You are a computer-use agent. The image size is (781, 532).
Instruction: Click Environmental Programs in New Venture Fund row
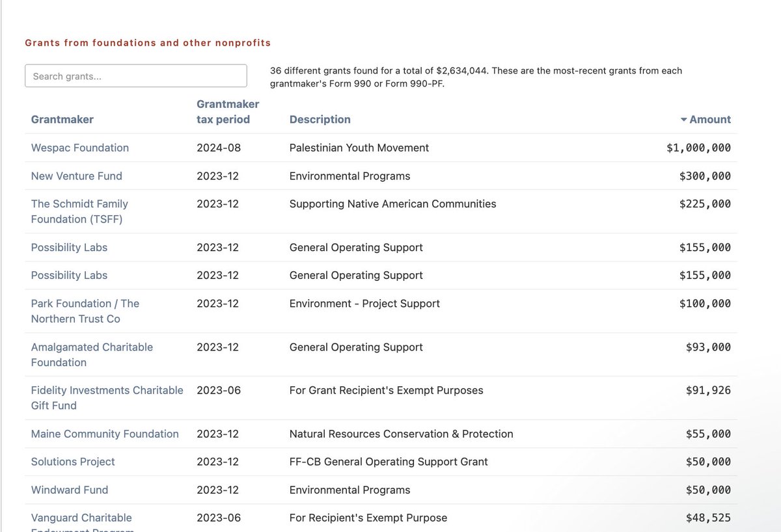[x=350, y=176]
